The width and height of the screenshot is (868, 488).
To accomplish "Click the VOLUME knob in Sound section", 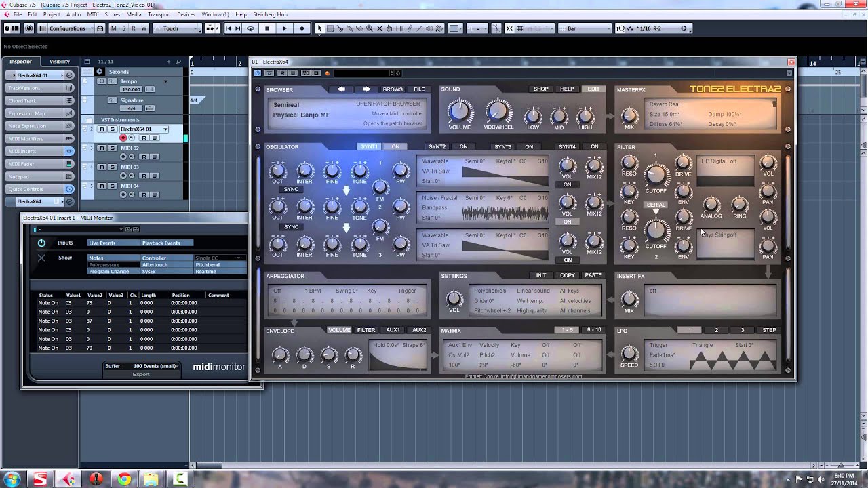I will (460, 112).
